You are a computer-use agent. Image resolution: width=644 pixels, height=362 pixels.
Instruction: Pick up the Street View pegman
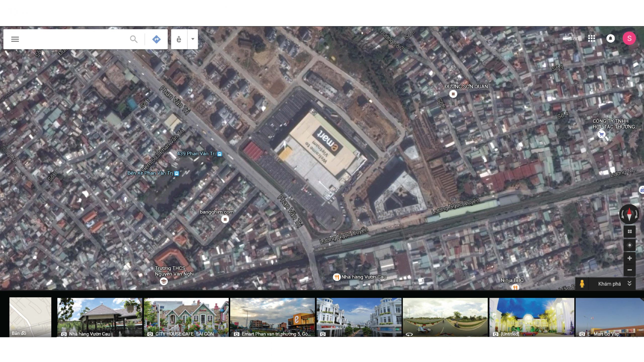pyautogui.click(x=582, y=284)
